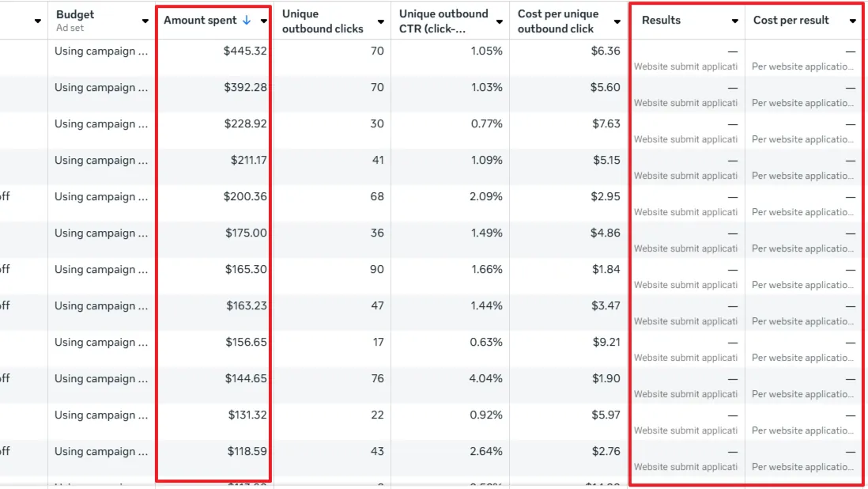Open Cost per unique outbound click dropdown

click(617, 21)
